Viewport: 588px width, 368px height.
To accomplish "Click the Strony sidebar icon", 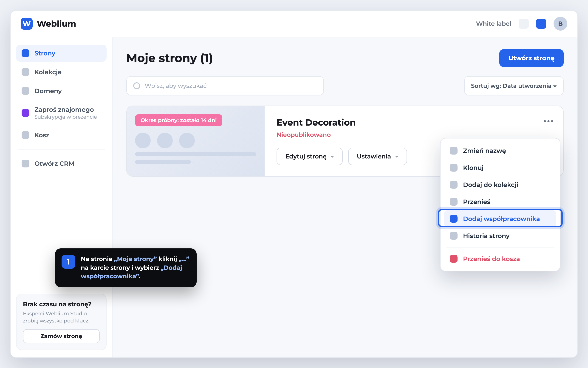I will (x=25, y=53).
